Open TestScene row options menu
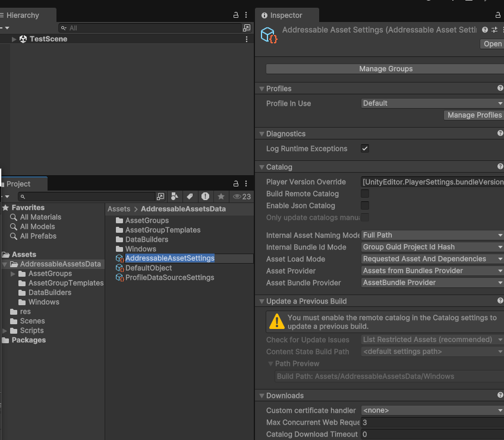The image size is (504, 440). (247, 39)
